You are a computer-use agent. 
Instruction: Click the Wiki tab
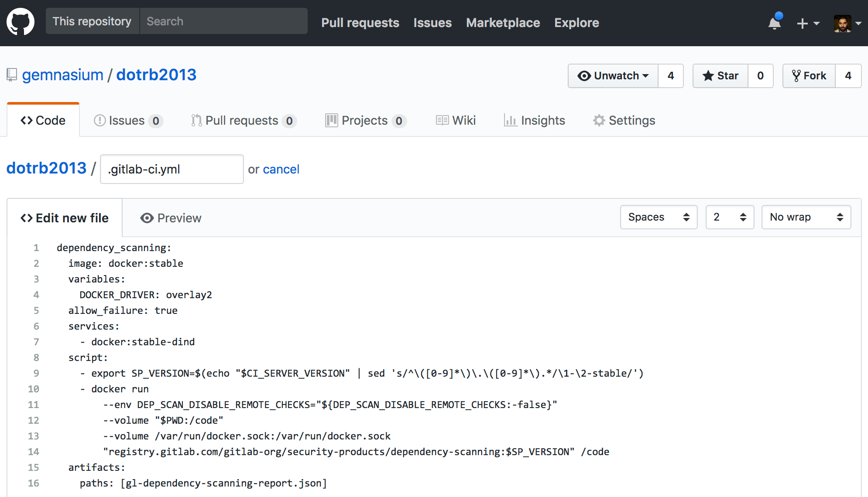coord(456,119)
